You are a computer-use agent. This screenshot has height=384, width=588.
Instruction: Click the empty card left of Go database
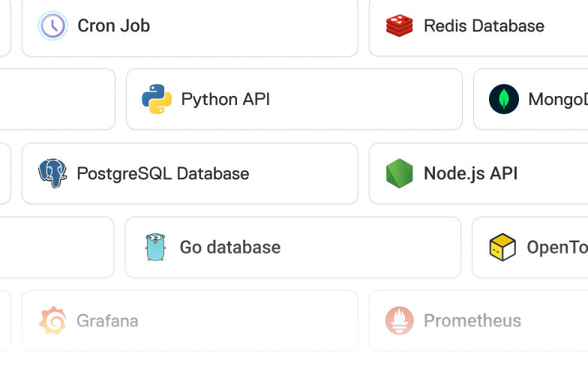pyautogui.click(x=57, y=247)
